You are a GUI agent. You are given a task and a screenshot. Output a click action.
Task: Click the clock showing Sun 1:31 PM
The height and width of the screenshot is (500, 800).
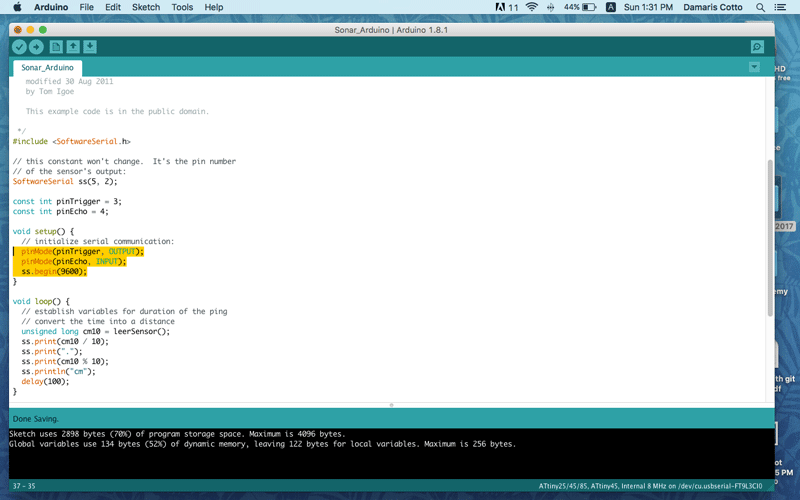pyautogui.click(x=648, y=7)
